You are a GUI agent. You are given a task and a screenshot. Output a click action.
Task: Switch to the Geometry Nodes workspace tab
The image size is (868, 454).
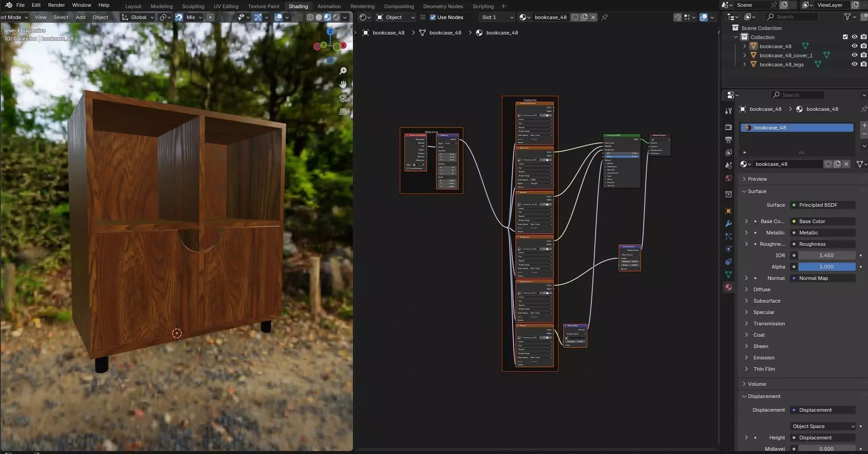[443, 6]
